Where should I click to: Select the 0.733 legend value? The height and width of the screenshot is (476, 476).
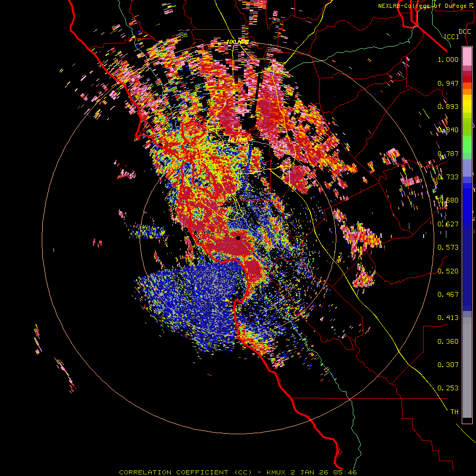(448, 177)
